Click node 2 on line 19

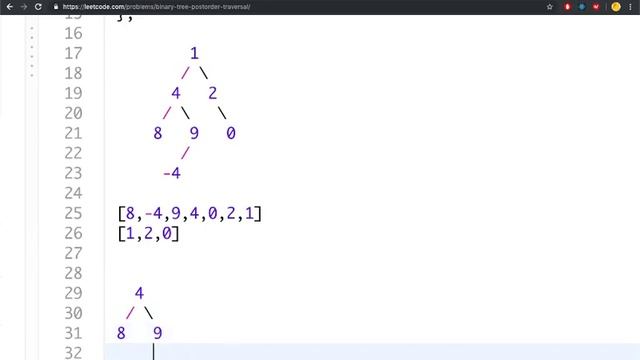pos(213,93)
